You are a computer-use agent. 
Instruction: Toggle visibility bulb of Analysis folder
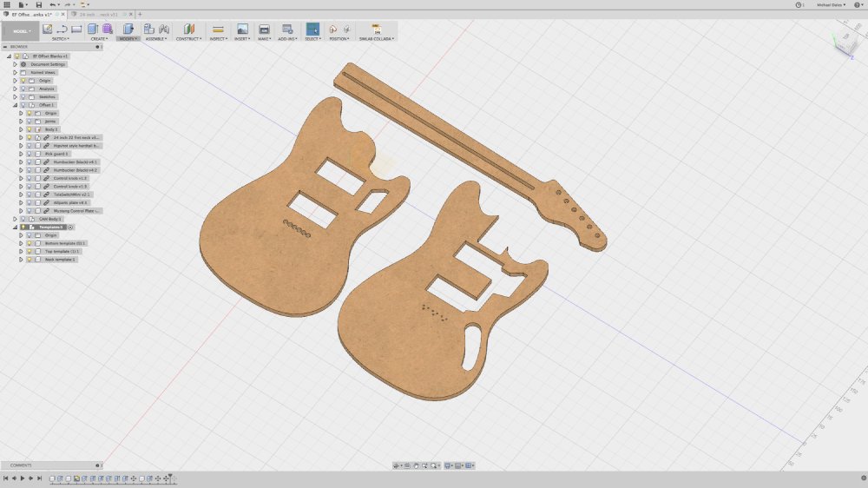pos(23,89)
